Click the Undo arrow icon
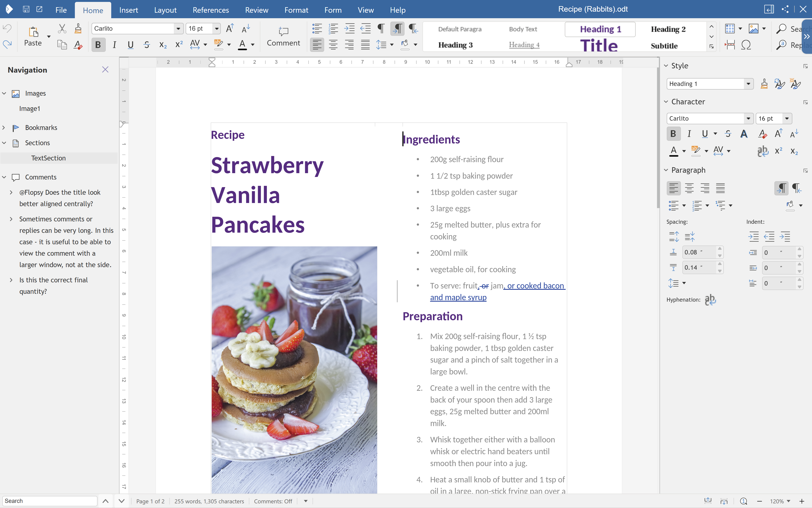Viewport: 812px width, 508px height. click(x=7, y=28)
